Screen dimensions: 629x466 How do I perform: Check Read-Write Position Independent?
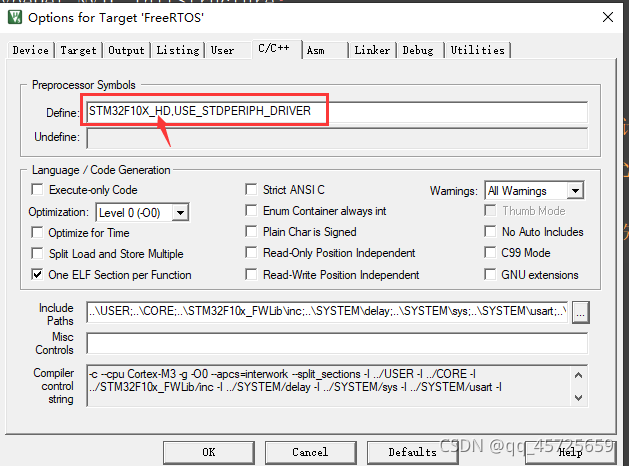[x=251, y=274]
